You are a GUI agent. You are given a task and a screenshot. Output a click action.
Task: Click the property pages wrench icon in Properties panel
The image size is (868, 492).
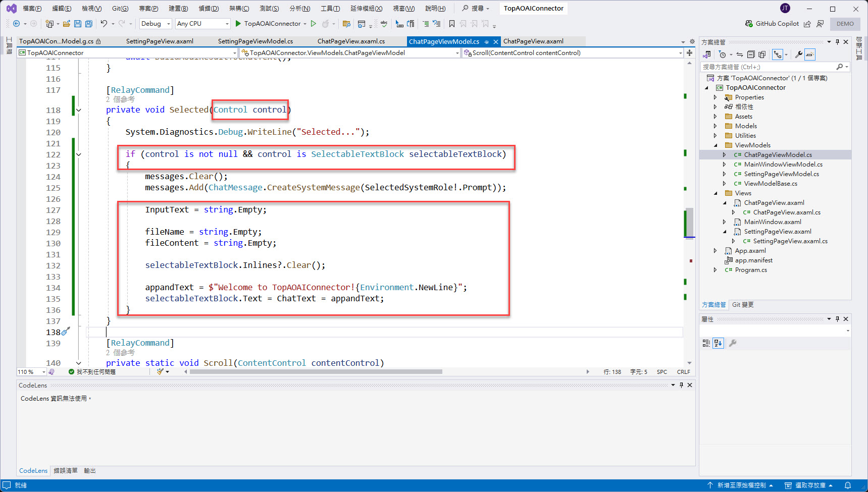click(x=733, y=343)
